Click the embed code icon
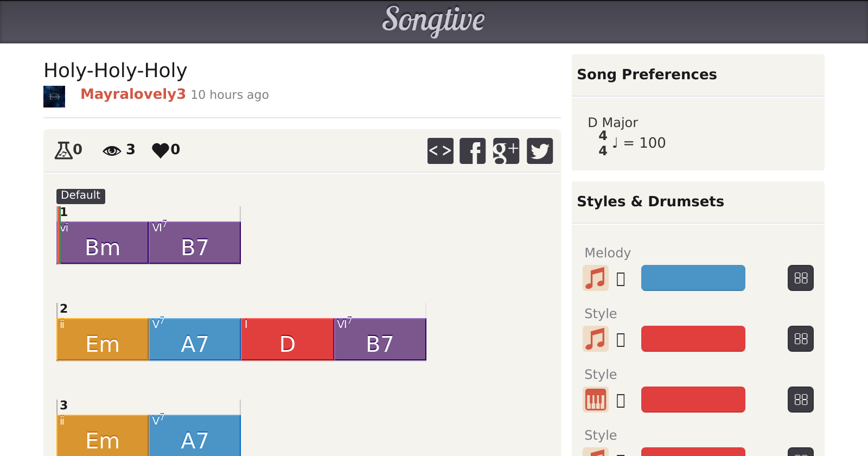 click(440, 151)
